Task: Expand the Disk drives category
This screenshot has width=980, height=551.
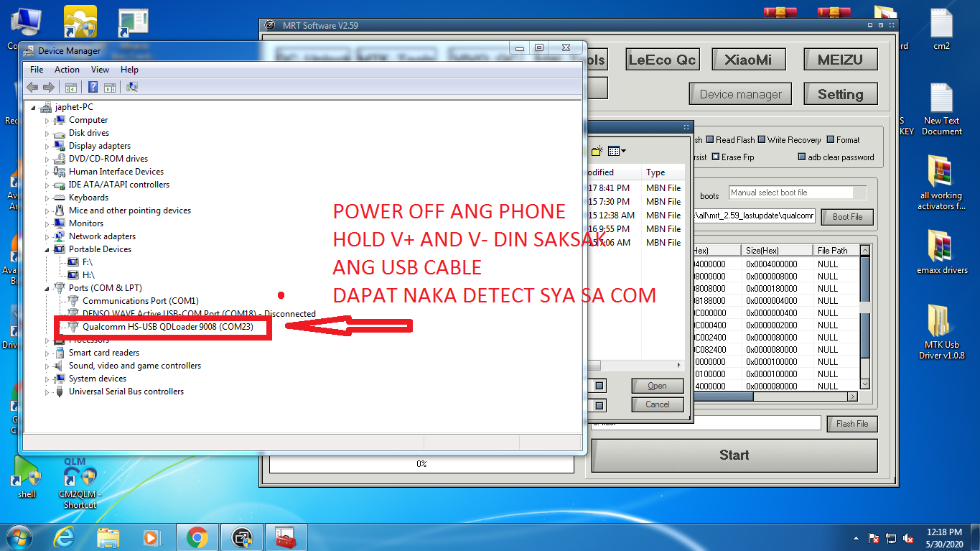Action: pyautogui.click(x=48, y=134)
